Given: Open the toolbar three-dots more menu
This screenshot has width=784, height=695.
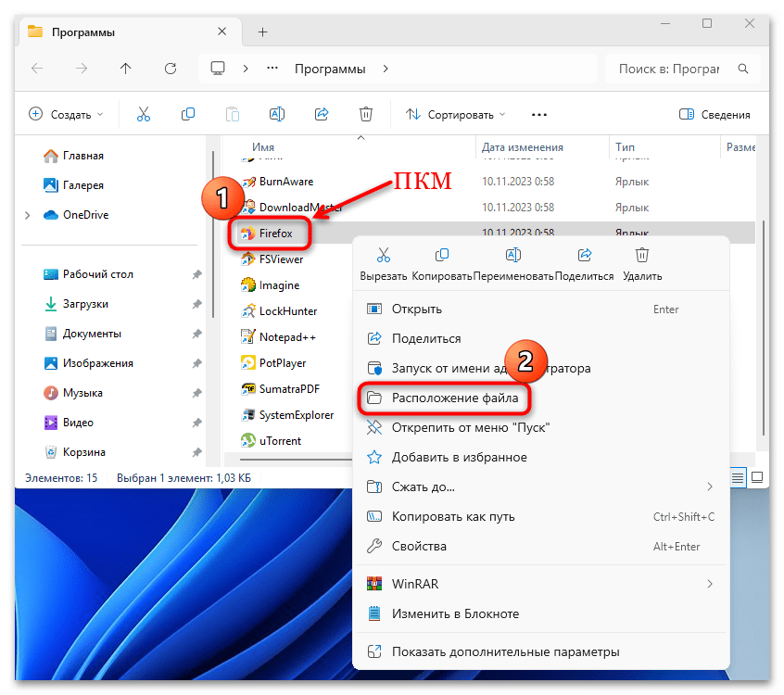Looking at the screenshot, I should click(539, 115).
